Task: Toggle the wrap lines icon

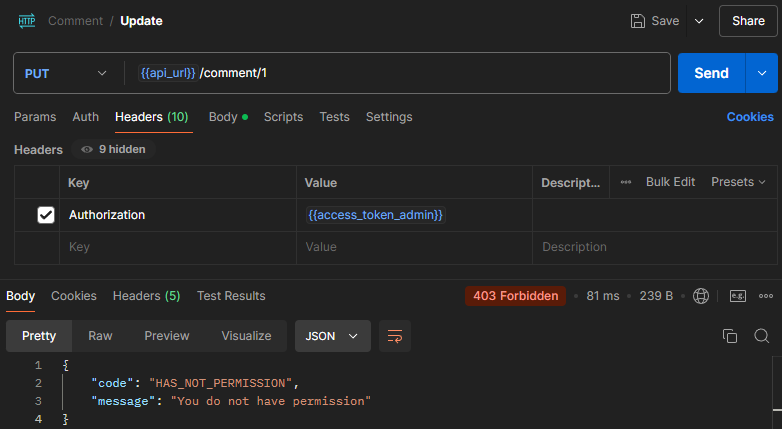Action: (394, 336)
